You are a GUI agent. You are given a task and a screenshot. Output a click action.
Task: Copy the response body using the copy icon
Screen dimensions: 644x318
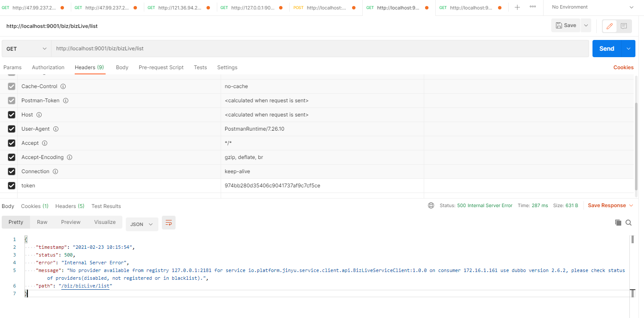pyautogui.click(x=618, y=223)
